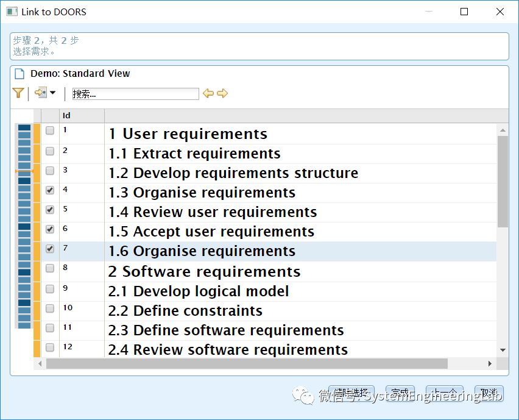Close the Link to DOORS window

coord(500,12)
